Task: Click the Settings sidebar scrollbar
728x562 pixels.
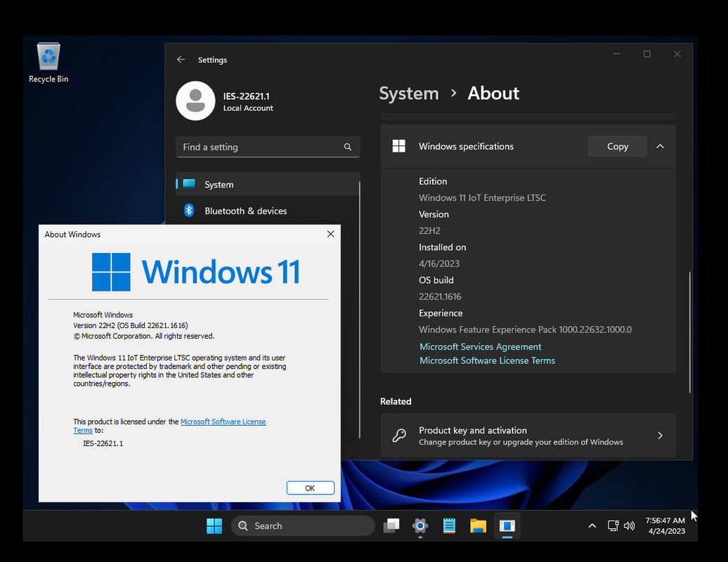Action: click(360, 309)
